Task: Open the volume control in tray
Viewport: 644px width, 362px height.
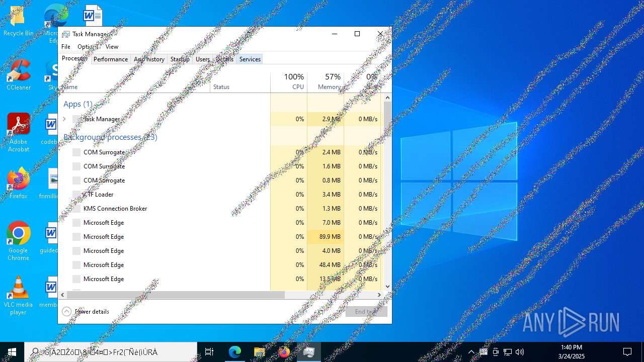Action: pyautogui.click(x=520, y=352)
